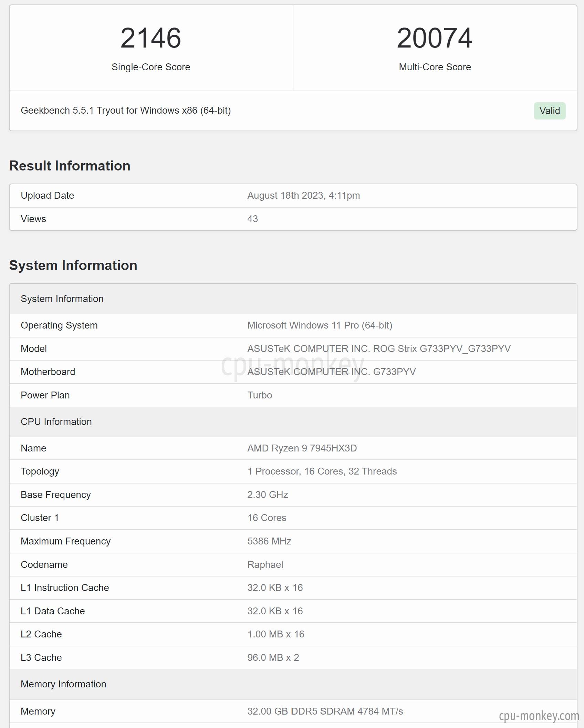
Task: Click the Result Information heading
Action: [70, 166]
